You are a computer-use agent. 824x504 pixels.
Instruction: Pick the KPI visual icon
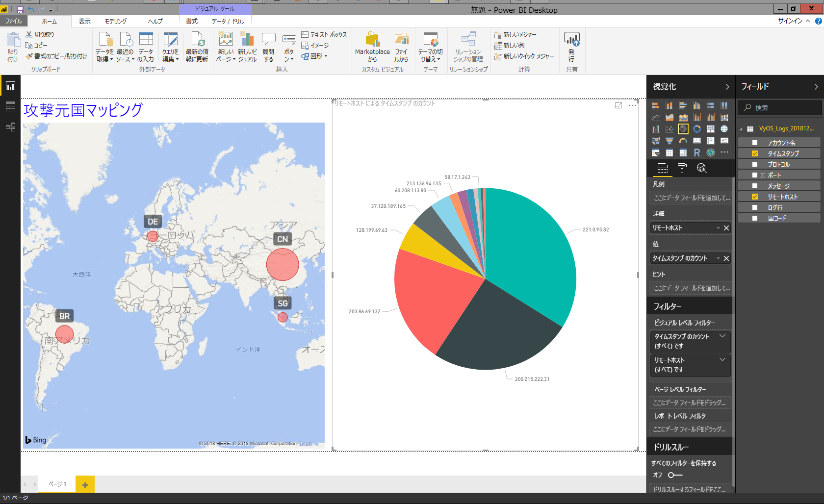coord(724,141)
